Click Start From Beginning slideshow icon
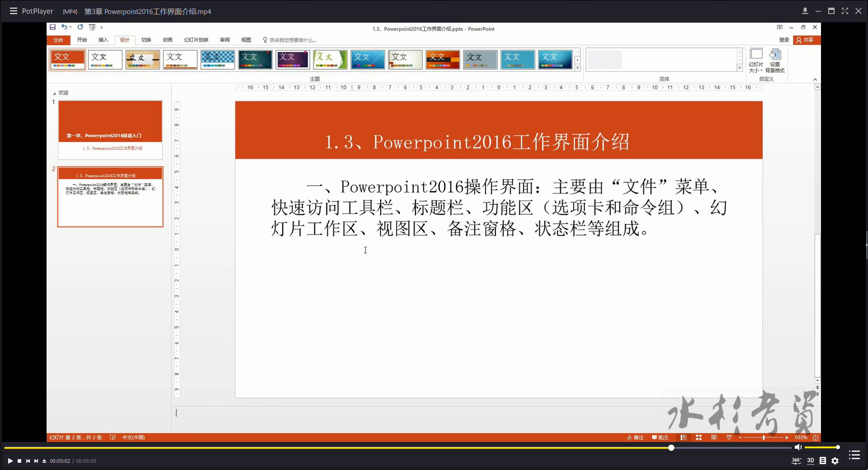Image resolution: width=868 pixels, height=470 pixels. point(92,27)
